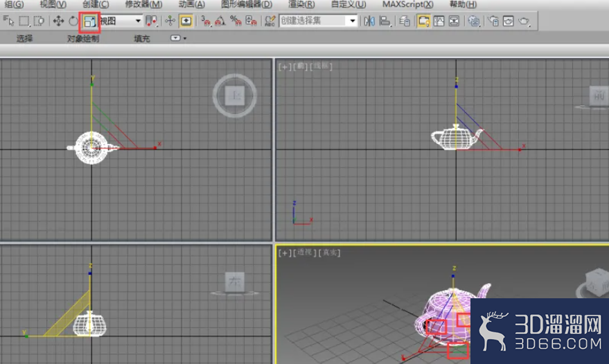This screenshot has height=364, width=609.
Task: Expand the 创建选择集 dropdown arrow
Action: tap(352, 21)
